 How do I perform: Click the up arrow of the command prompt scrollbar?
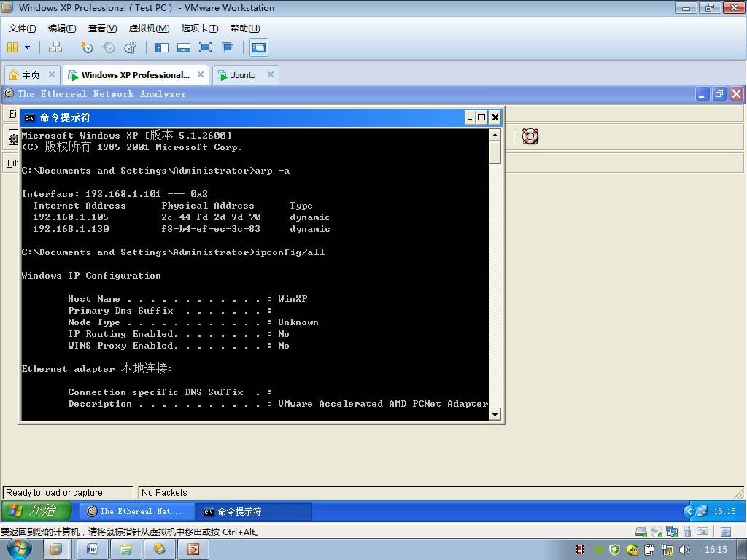(495, 135)
